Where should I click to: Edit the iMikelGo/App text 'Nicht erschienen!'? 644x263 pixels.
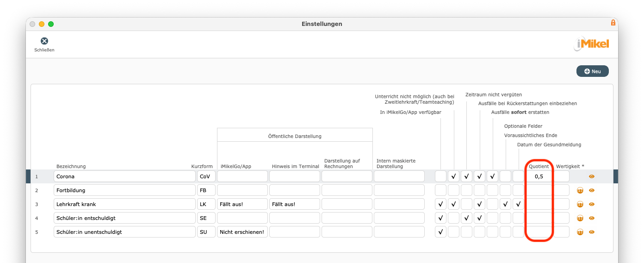(242, 232)
